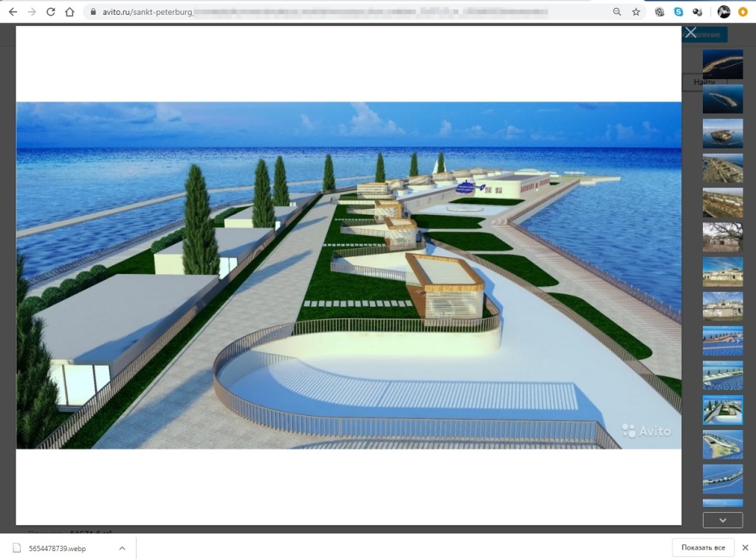Close the photo gallery overlay
This screenshot has width=756, height=560.
pyautogui.click(x=690, y=33)
